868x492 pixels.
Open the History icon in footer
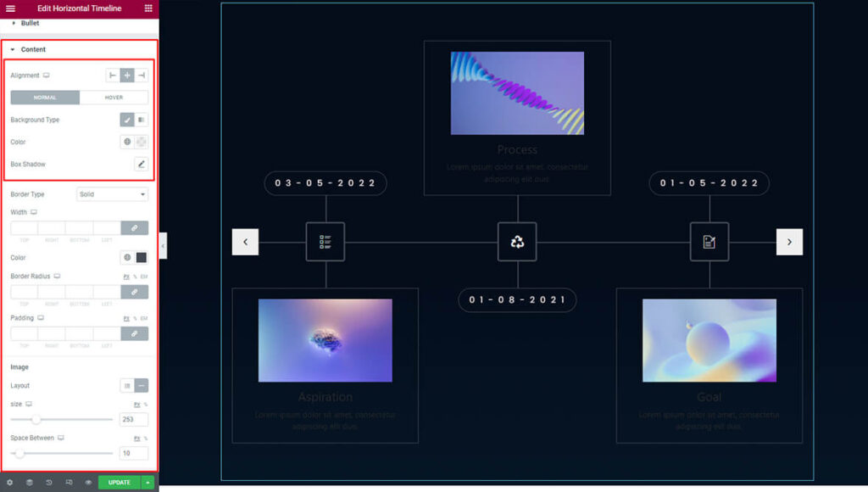49,483
